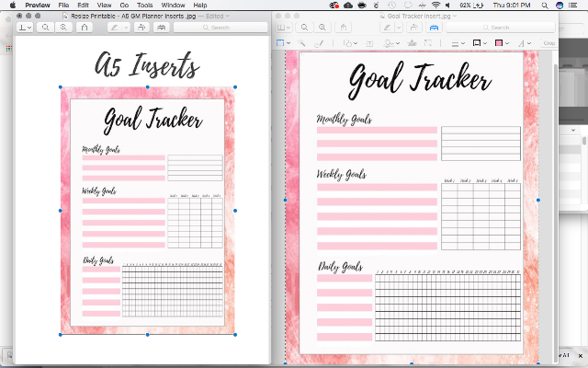Open Border Color picker

click(x=480, y=43)
